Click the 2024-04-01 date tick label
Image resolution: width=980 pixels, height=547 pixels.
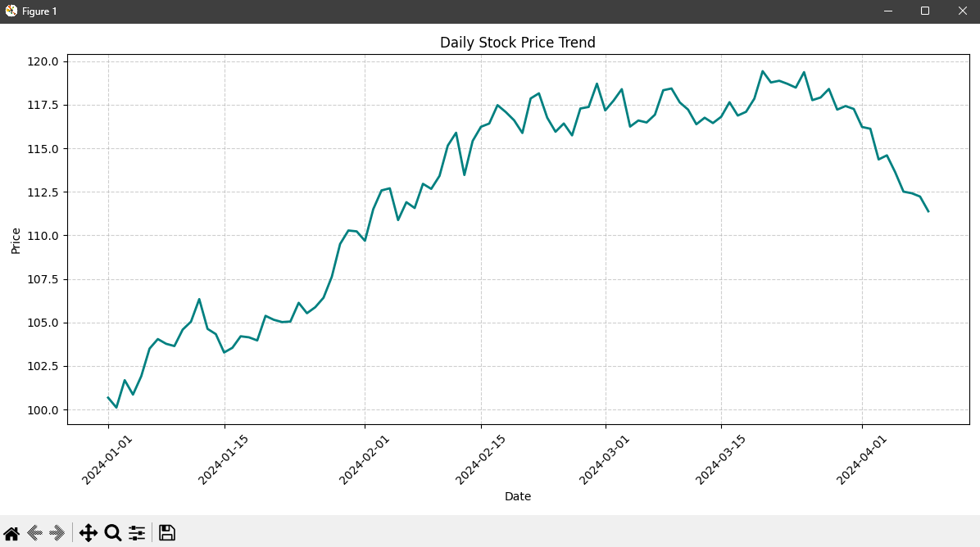(x=861, y=460)
